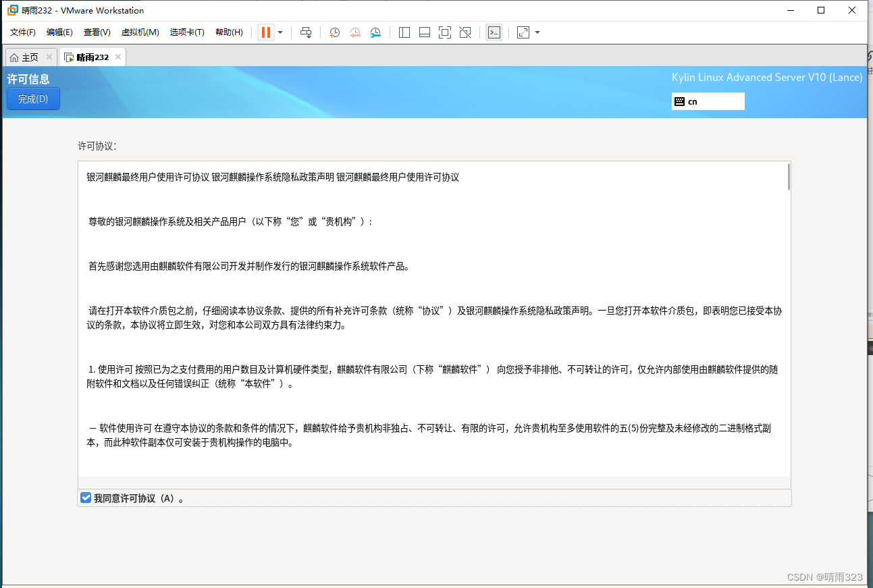Click the license title line 银河麒麟最终用户使用许可协议
873x588 pixels.
[273, 177]
